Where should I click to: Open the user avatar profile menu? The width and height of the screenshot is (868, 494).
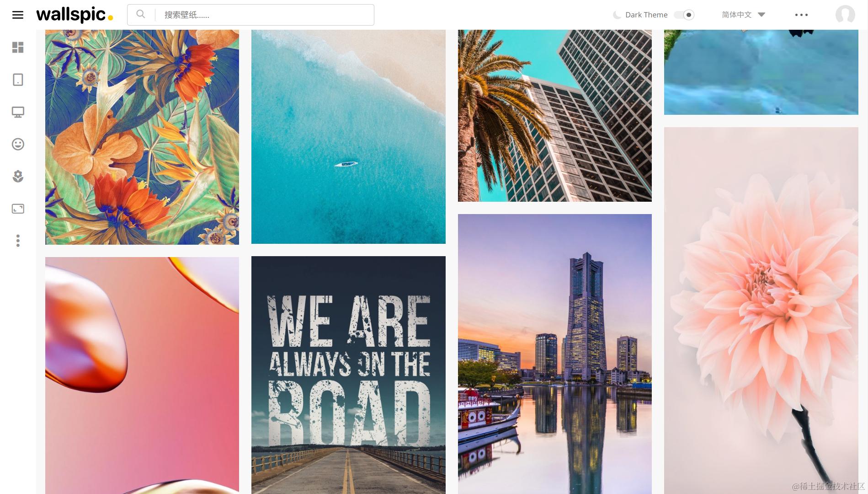click(x=845, y=15)
